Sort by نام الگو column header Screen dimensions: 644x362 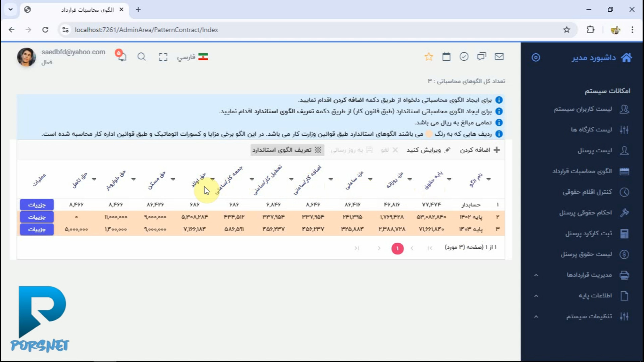tap(476, 180)
